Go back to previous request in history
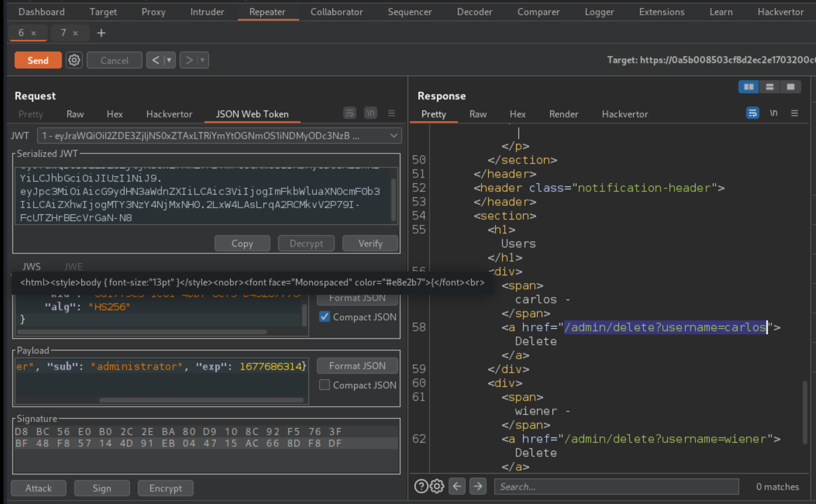The image size is (816, 504). click(x=155, y=60)
